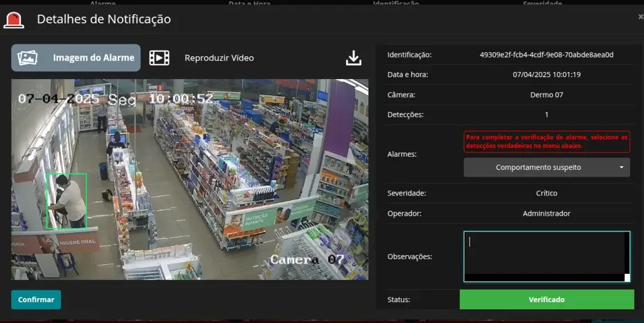
Task: Click the operator value Administrador
Action: (x=546, y=213)
